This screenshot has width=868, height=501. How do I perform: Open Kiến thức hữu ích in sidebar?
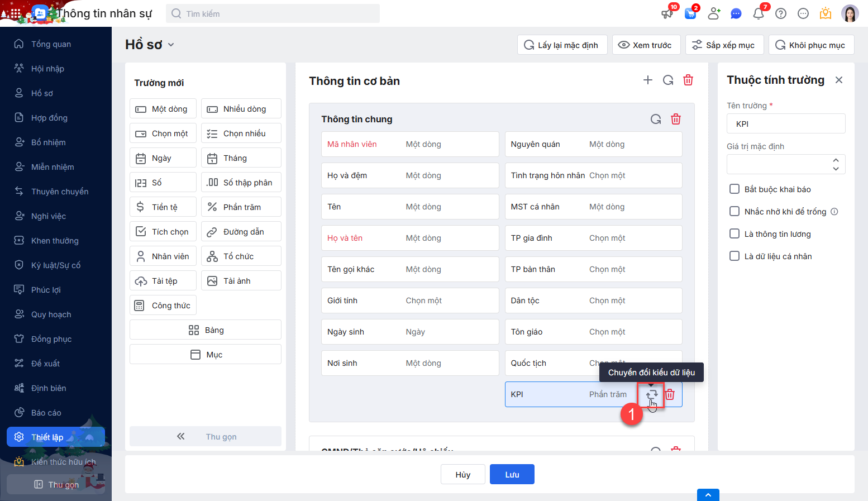pyautogui.click(x=56, y=461)
